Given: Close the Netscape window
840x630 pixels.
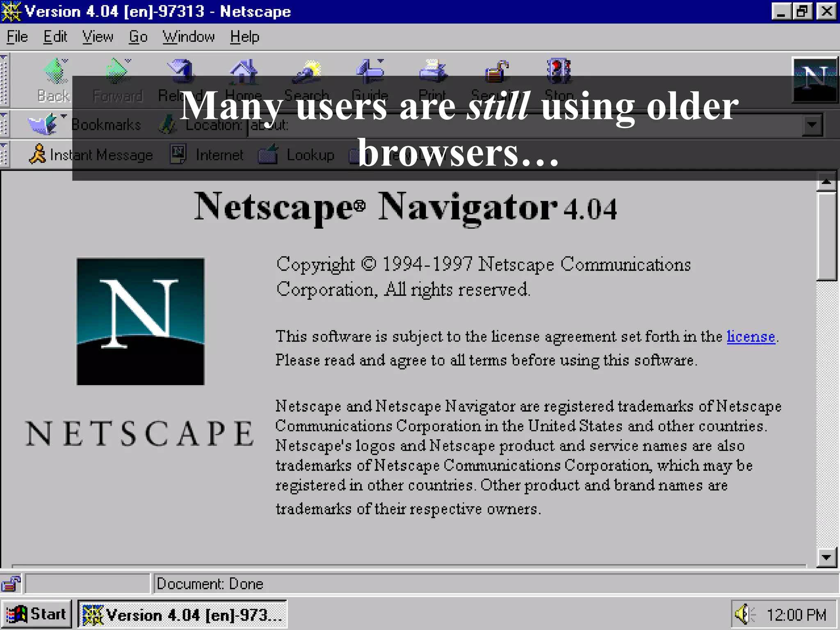Looking at the screenshot, I should point(826,11).
